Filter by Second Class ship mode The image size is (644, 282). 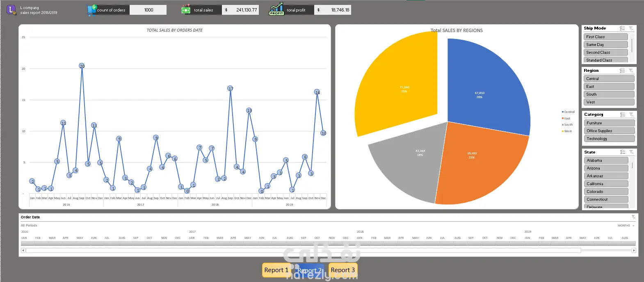[606, 53]
